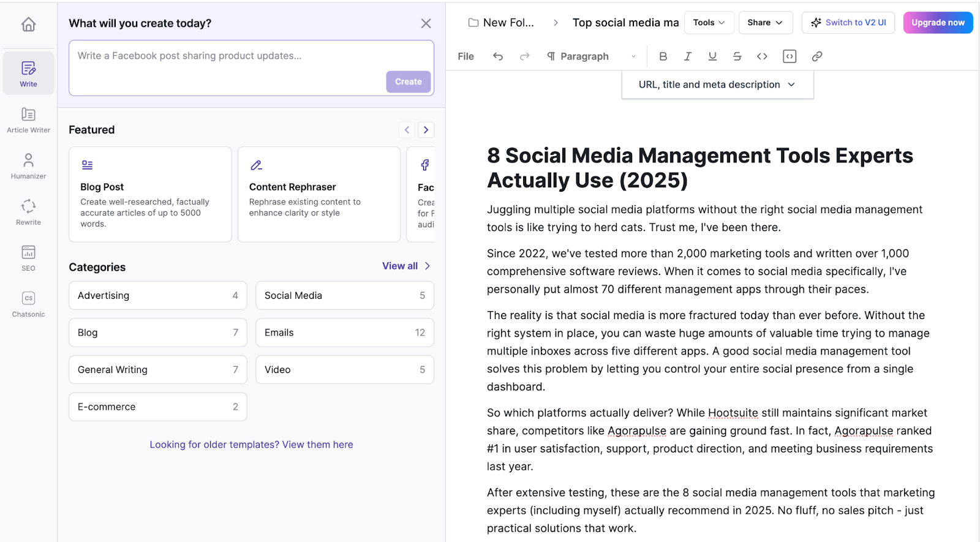Viewport: 980px width, 542px height.
Task: Open the Share dropdown
Action: pos(766,23)
